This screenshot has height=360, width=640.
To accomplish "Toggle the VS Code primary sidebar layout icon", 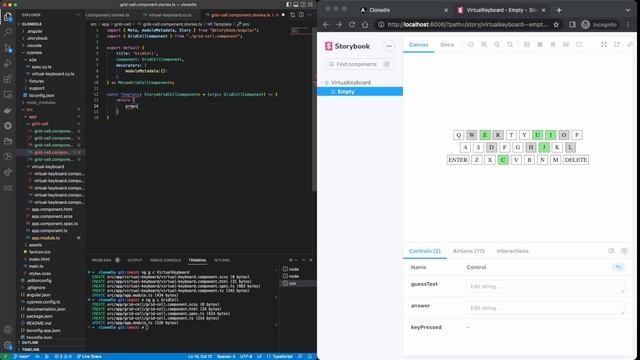I will (x=289, y=4).
